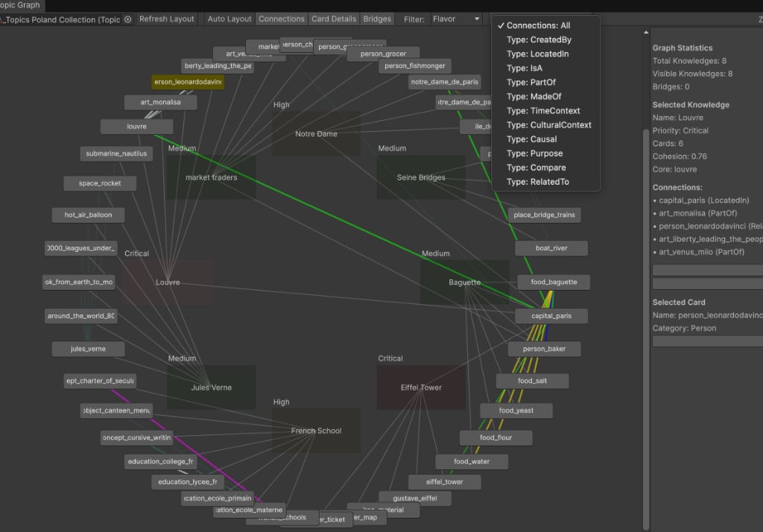Toggle the Connections toolbar button
Viewport: 763px width, 532px height.
(282, 19)
